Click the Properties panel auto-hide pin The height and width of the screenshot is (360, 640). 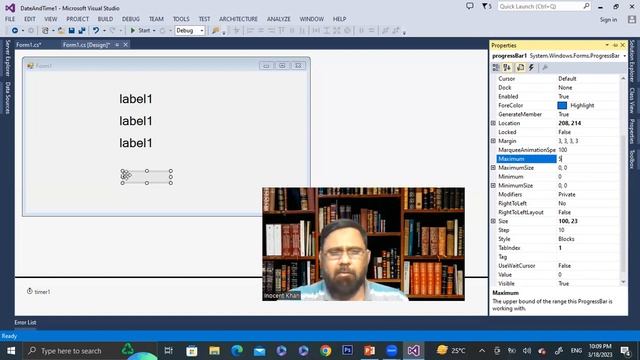pyautogui.click(x=615, y=45)
